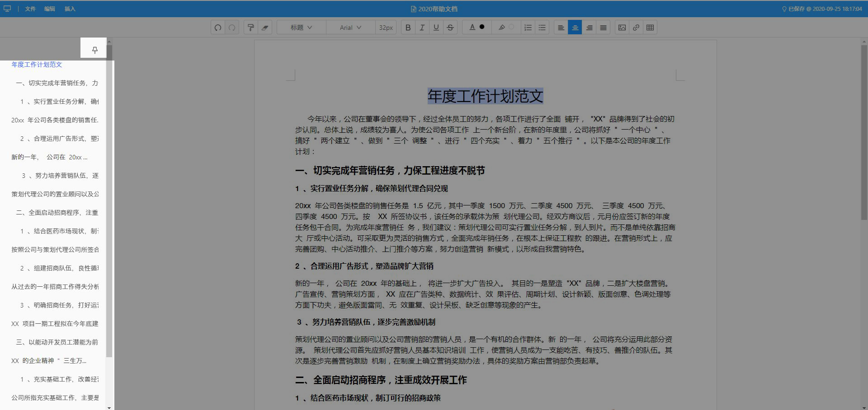Click heading 二、全面启动招商程序 in document
This screenshot has width=868, height=410.
tap(381, 380)
